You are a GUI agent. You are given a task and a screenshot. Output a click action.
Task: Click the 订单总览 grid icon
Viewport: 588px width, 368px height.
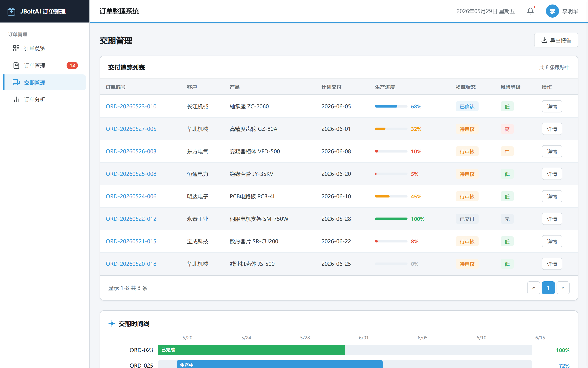pos(16,48)
